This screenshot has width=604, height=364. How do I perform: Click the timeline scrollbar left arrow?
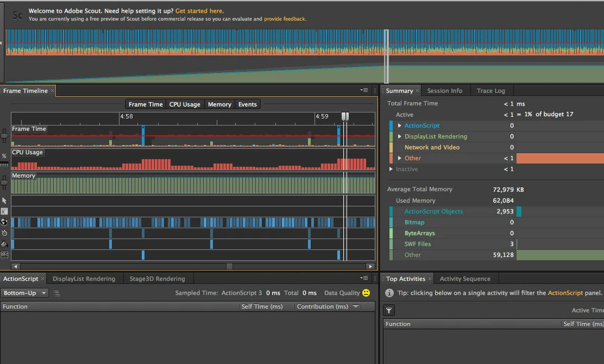[x=15, y=266]
